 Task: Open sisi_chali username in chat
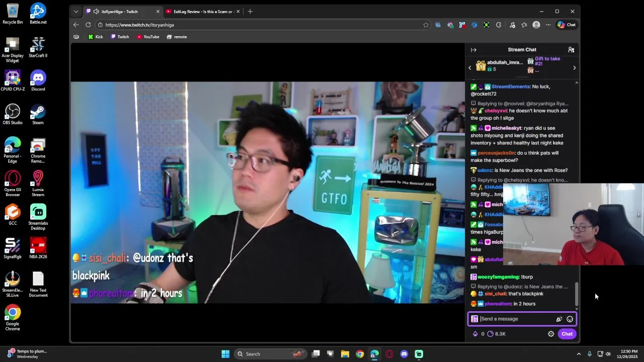[495, 294]
